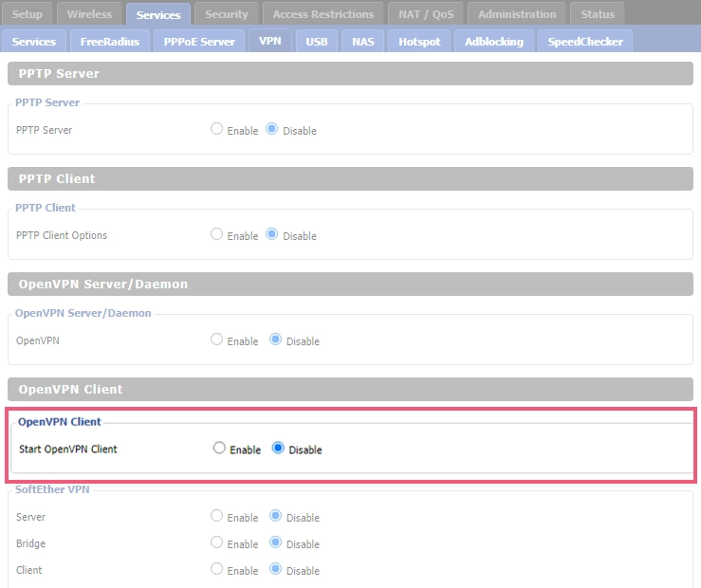Open the FreeRadius sub-tab

[110, 41]
